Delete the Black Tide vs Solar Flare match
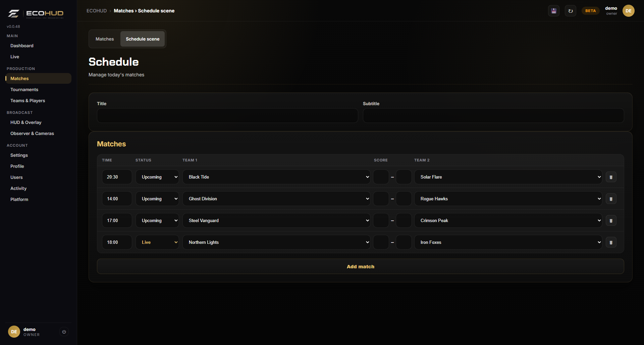The width and height of the screenshot is (644, 345). [611, 177]
